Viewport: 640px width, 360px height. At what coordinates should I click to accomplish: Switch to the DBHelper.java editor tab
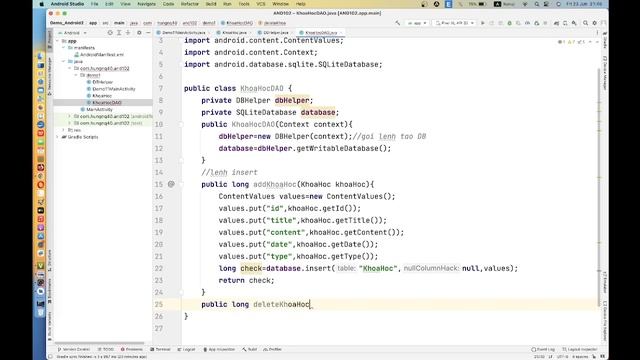pos(276,33)
